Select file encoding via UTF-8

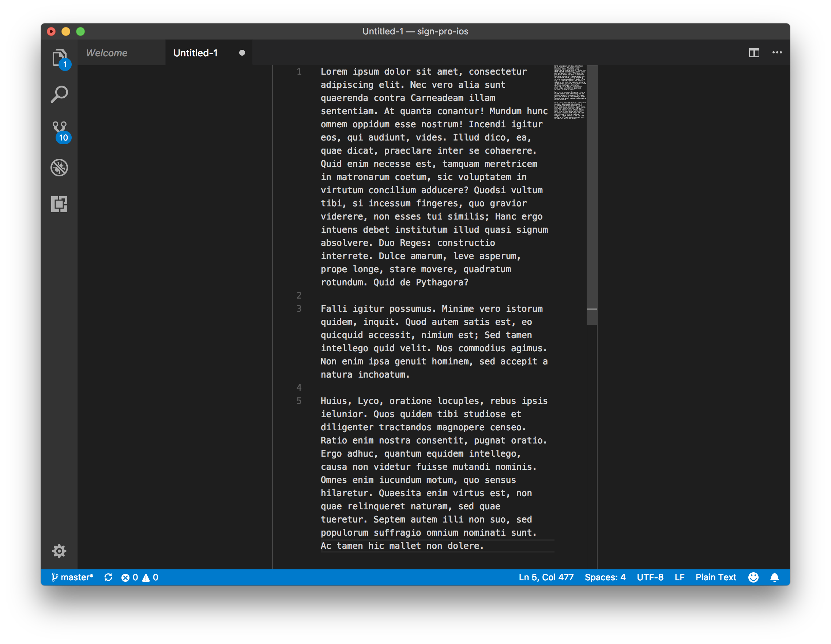[650, 577]
